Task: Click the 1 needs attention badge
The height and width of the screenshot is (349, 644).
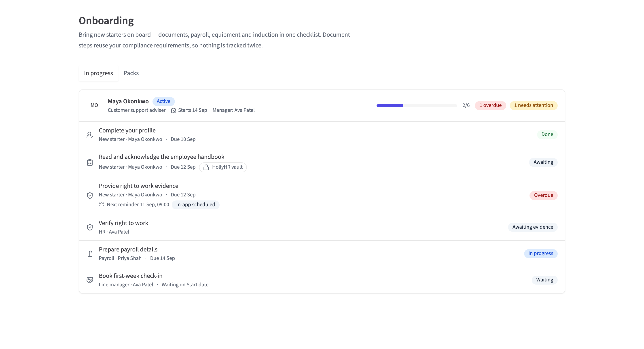Action: [x=534, y=105]
